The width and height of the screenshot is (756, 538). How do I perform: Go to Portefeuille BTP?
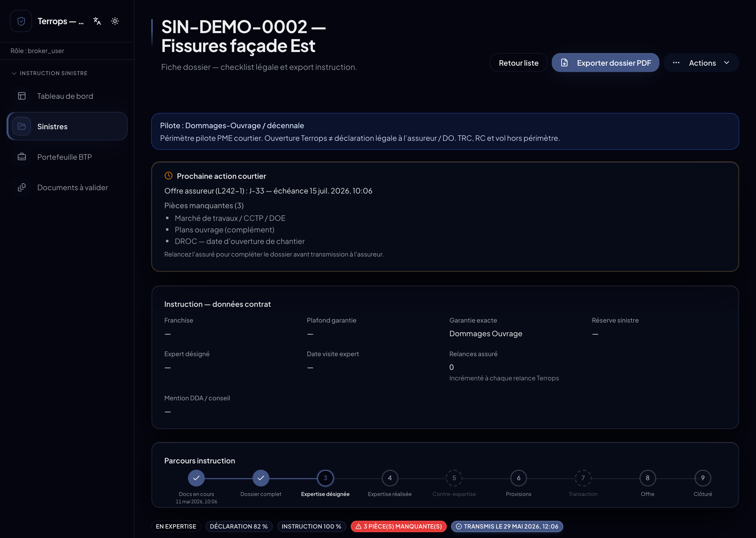[67, 157]
